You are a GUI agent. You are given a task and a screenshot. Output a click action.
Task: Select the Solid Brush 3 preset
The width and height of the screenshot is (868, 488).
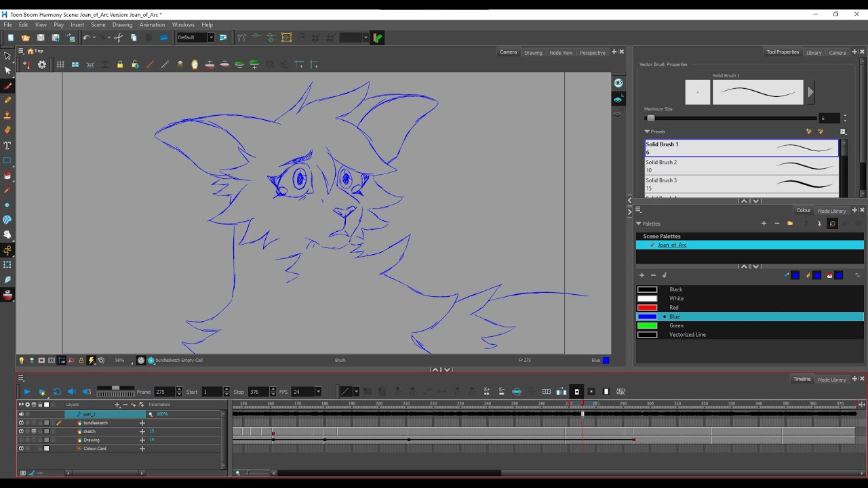[x=741, y=184]
